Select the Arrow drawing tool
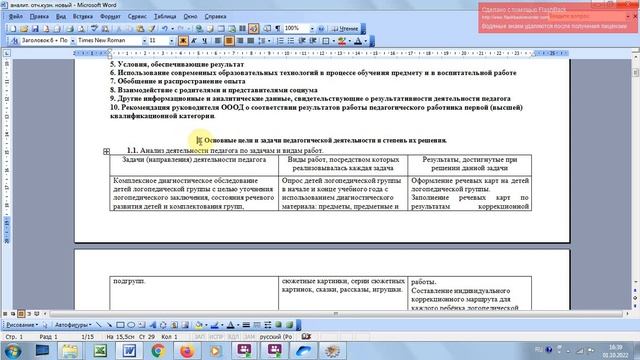This screenshot has height=360, width=640. (109, 325)
